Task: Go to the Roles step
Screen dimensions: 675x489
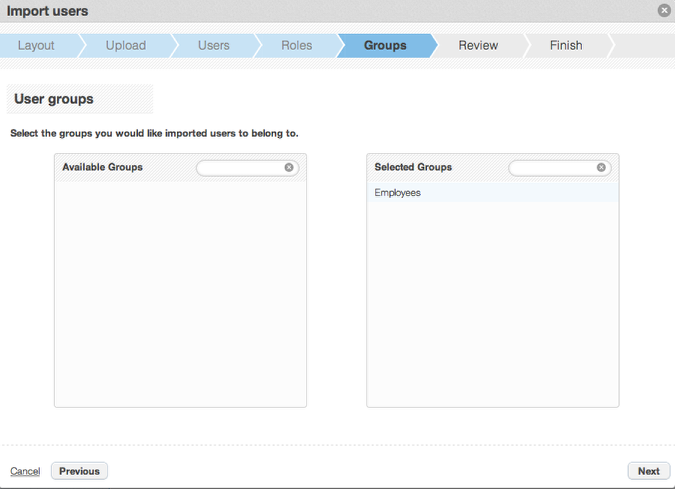Action: click(297, 46)
